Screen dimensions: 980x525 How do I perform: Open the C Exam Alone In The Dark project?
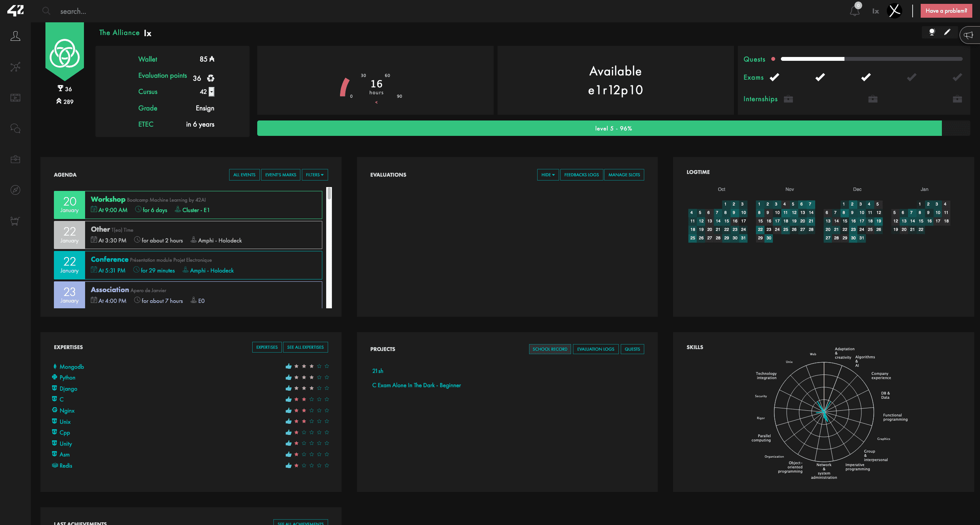click(416, 385)
